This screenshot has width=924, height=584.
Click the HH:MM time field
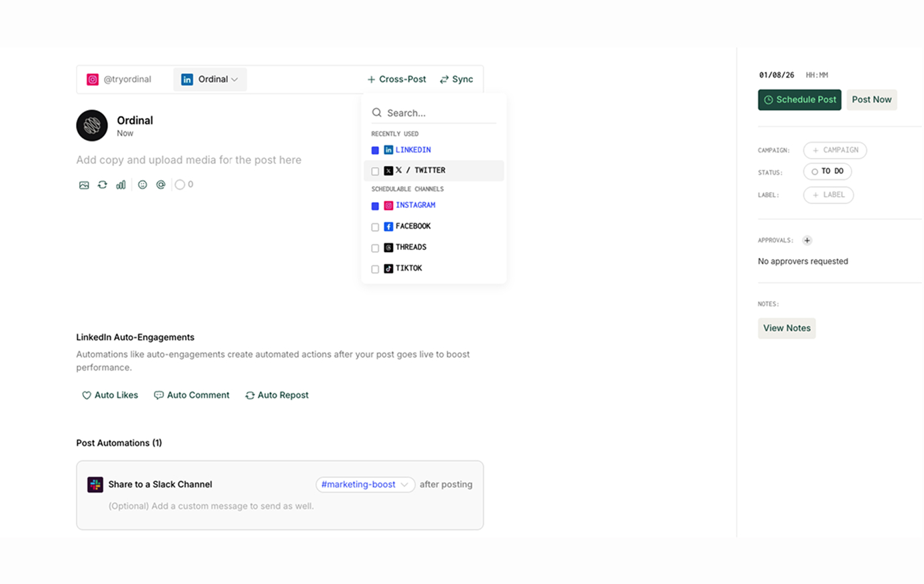pyautogui.click(x=817, y=75)
